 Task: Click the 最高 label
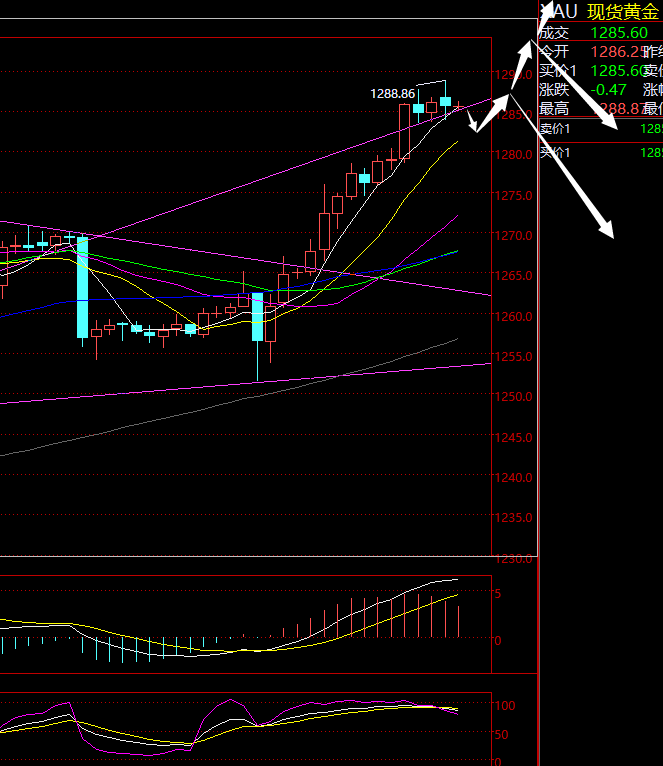click(554, 108)
